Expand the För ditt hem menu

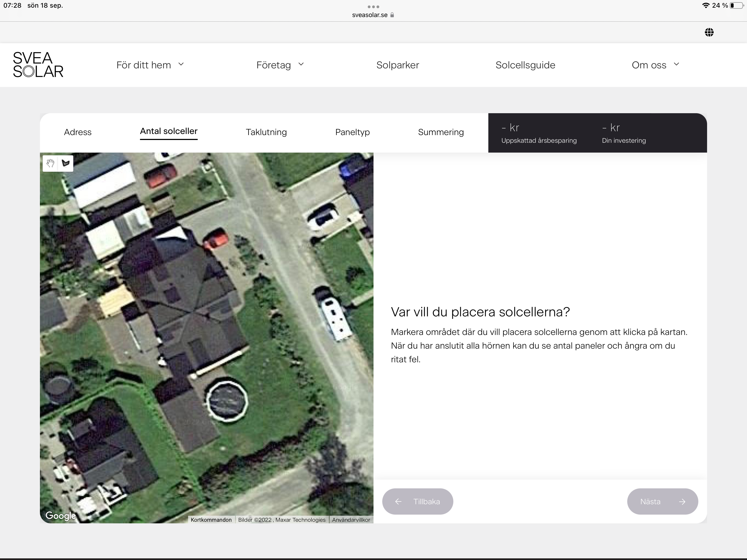point(150,65)
